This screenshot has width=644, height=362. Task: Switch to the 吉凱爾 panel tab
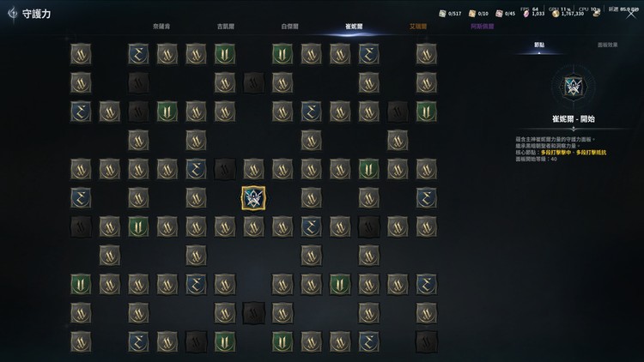pos(226,27)
